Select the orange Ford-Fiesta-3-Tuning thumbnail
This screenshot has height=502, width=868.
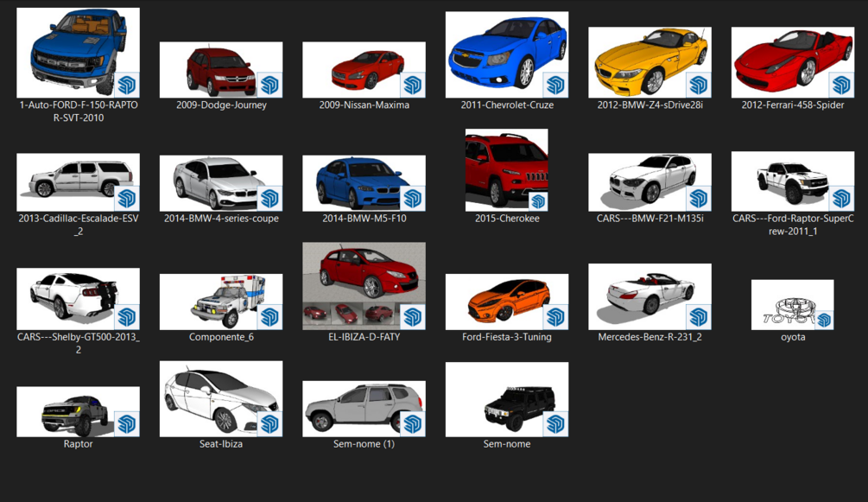click(x=506, y=302)
